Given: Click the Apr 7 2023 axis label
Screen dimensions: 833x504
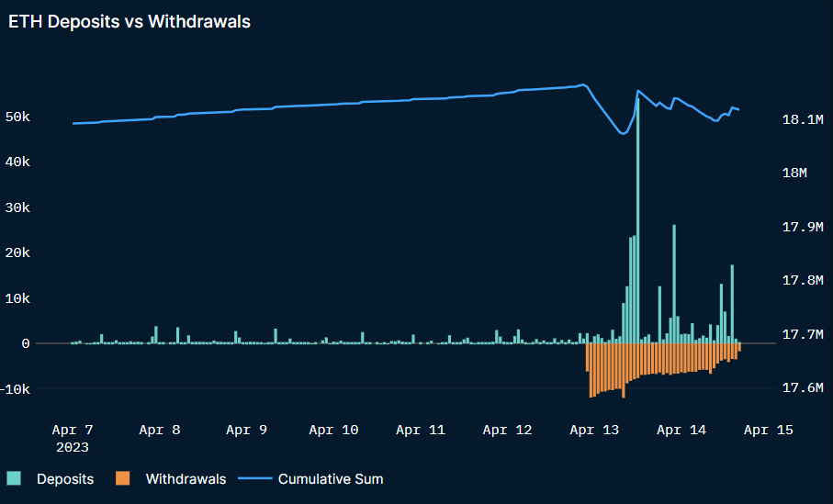Looking at the screenshot, I should click(x=73, y=438).
